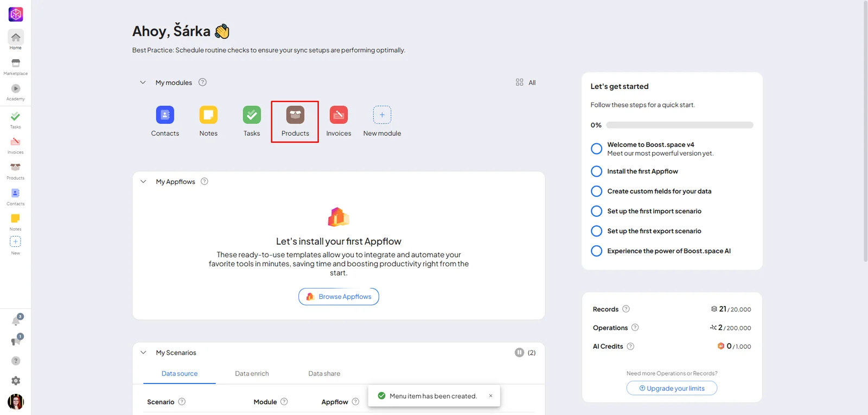Show info for My modules help icon
Screen dimensions: 868x415
(202, 82)
